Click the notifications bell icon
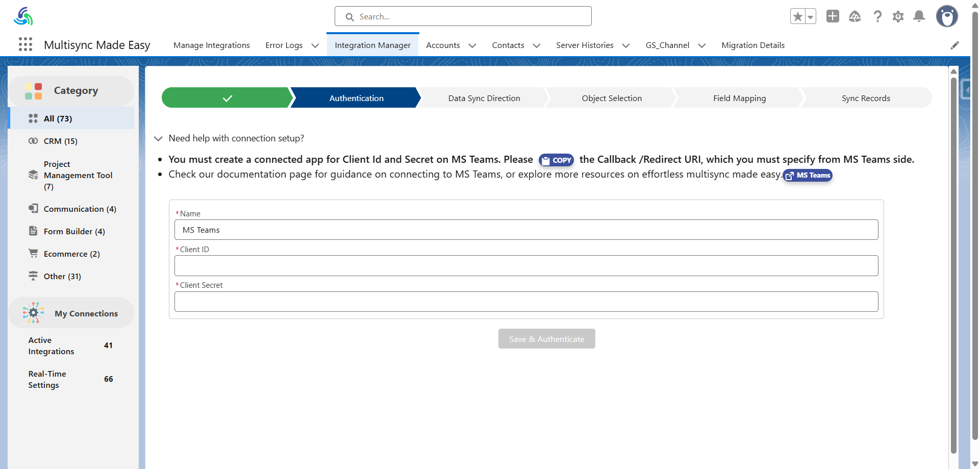 (919, 16)
